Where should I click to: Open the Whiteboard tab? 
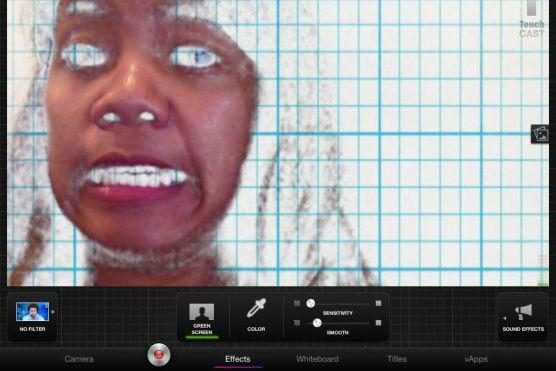(x=317, y=359)
